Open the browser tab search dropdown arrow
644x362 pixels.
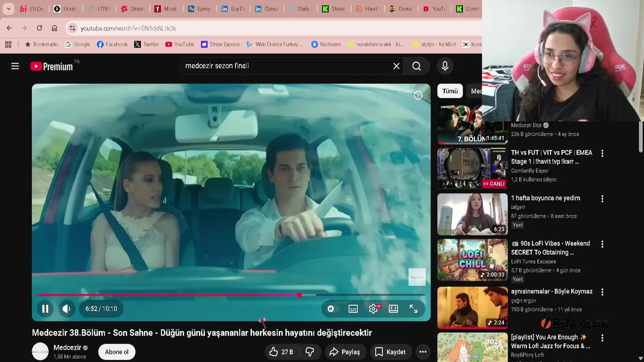pos(9,9)
